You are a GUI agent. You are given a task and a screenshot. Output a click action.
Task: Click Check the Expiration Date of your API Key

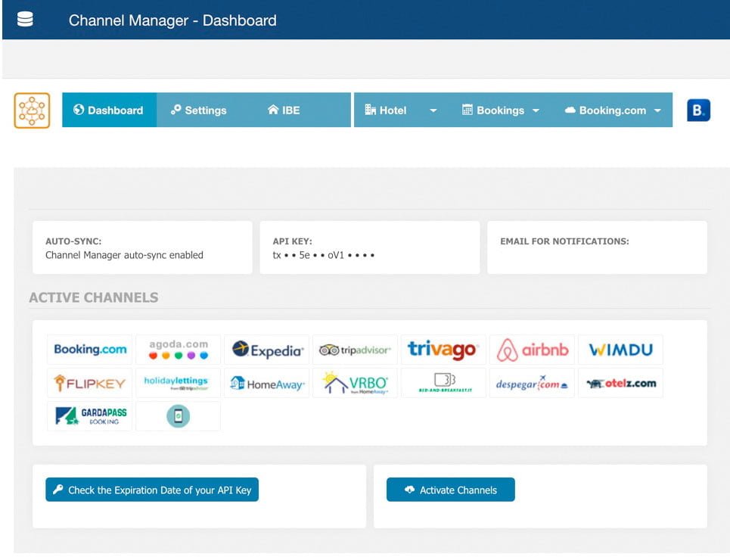point(152,490)
